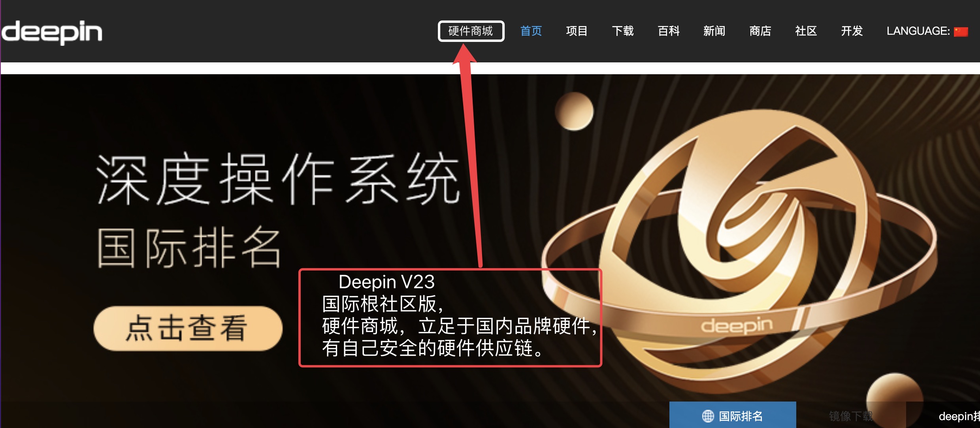Open the 社区 community menu
This screenshot has height=428, width=980.
[x=806, y=31]
